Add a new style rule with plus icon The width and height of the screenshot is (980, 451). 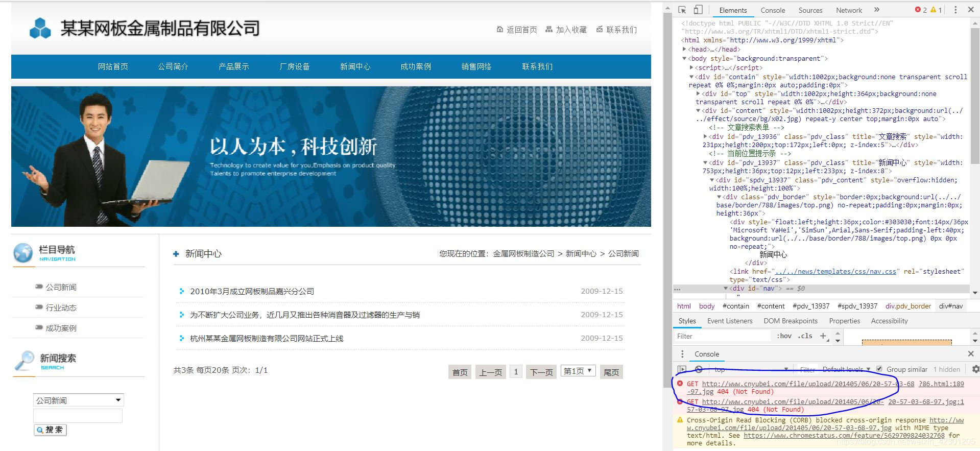(x=823, y=336)
